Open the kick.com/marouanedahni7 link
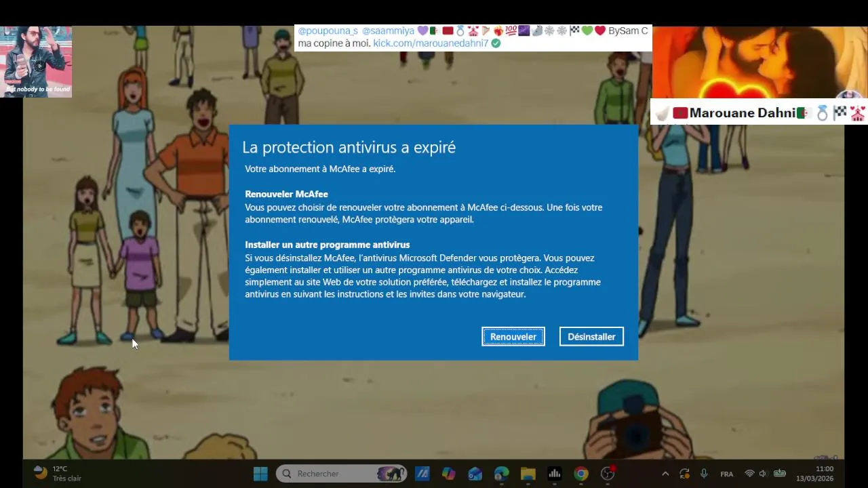 pos(431,43)
